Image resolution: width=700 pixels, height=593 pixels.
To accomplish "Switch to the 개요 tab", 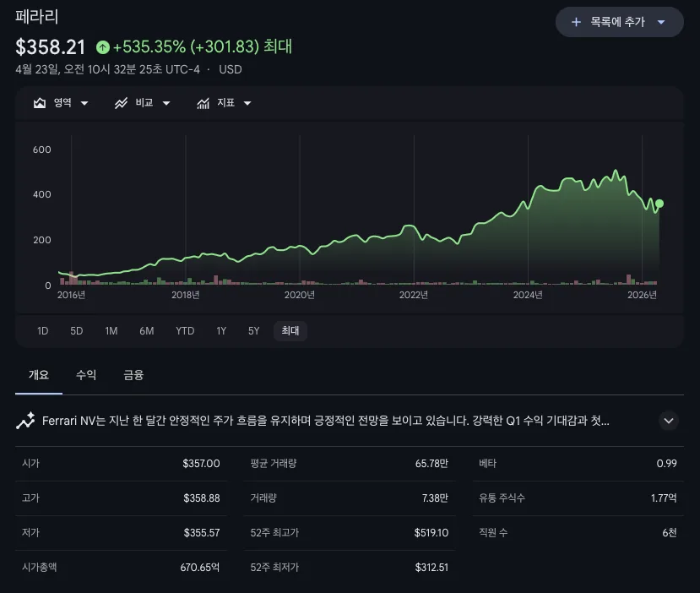I will tap(39, 375).
